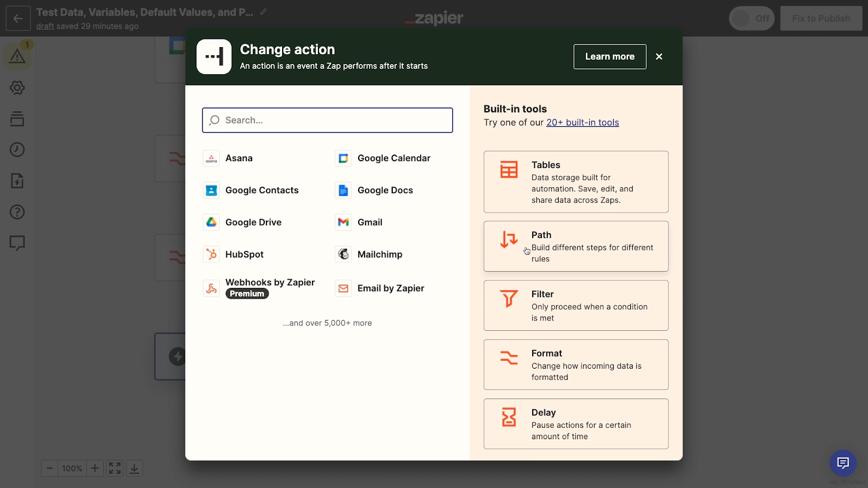
Task: Open the chat support bubble
Action: tap(843, 463)
